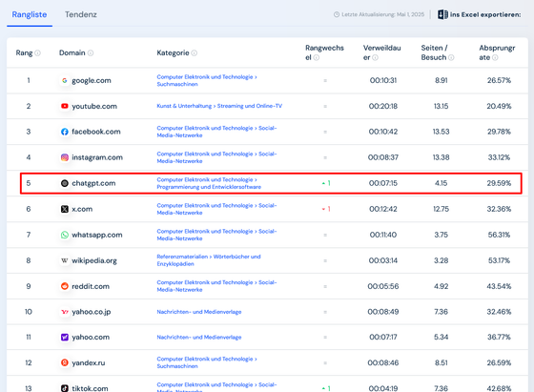
Task: Open tiktok.com domain link
Action: (x=90, y=388)
